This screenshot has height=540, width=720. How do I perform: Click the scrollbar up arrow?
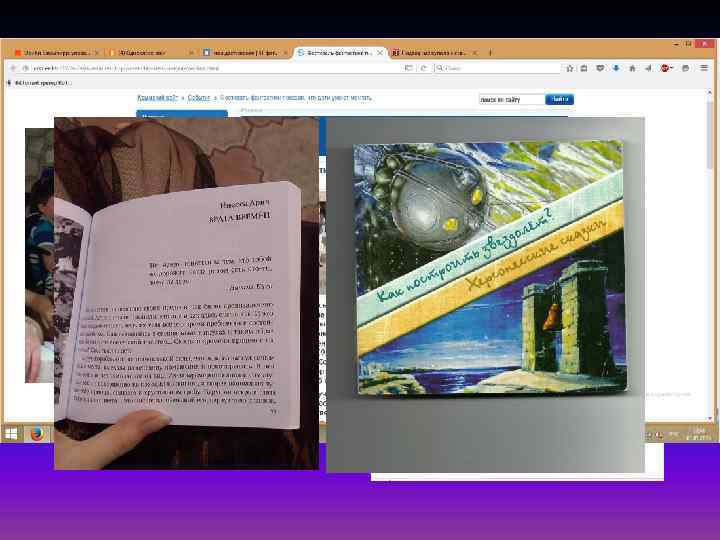[710, 93]
